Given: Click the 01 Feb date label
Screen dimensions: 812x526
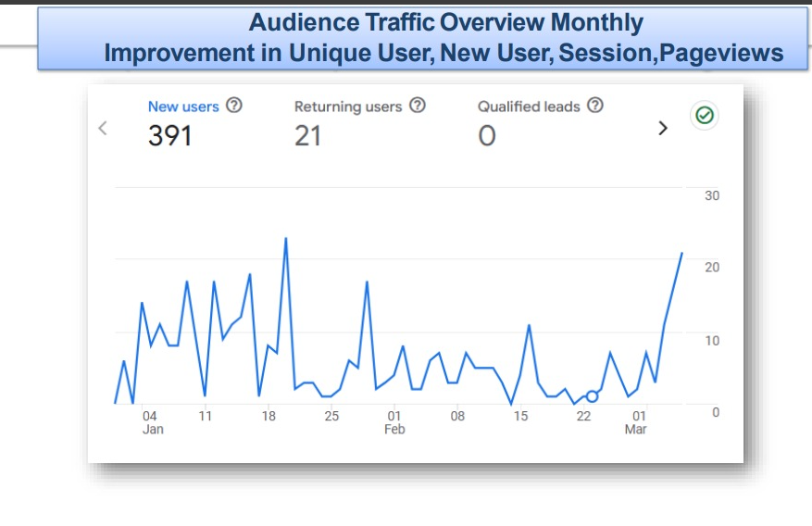Looking at the screenshot, I should click(394, 422).
